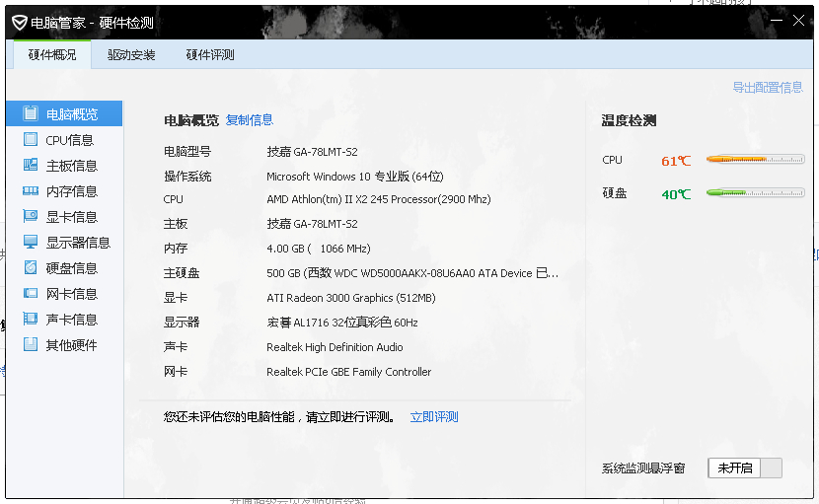Click the 硬盘信息 disk icon
This screenshot has width=819, height=504.
click(x=31, y=267)
